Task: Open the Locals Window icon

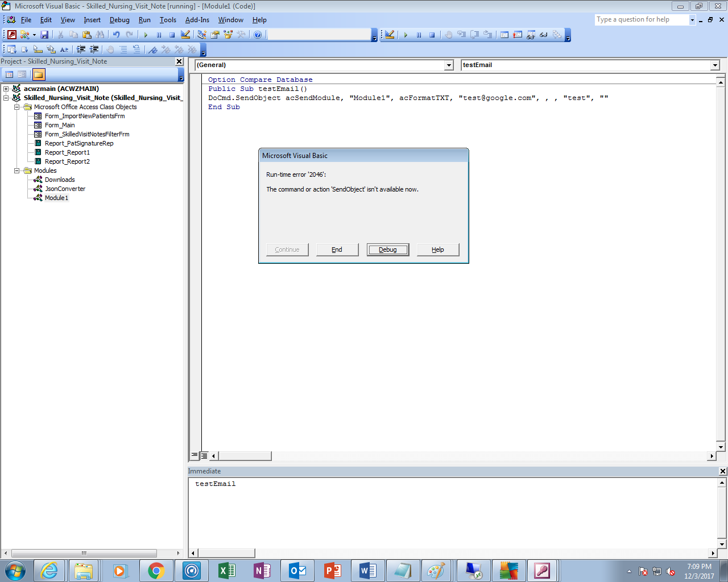Action: click(x=504, y=35)
